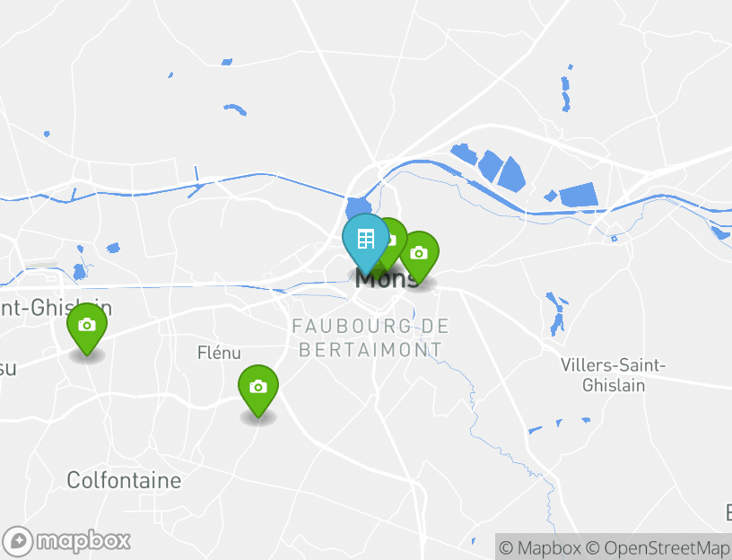Click the Villers-Saint-Ghislain label
Viewport: 732px width, 560px height.
tap(614, 375)
